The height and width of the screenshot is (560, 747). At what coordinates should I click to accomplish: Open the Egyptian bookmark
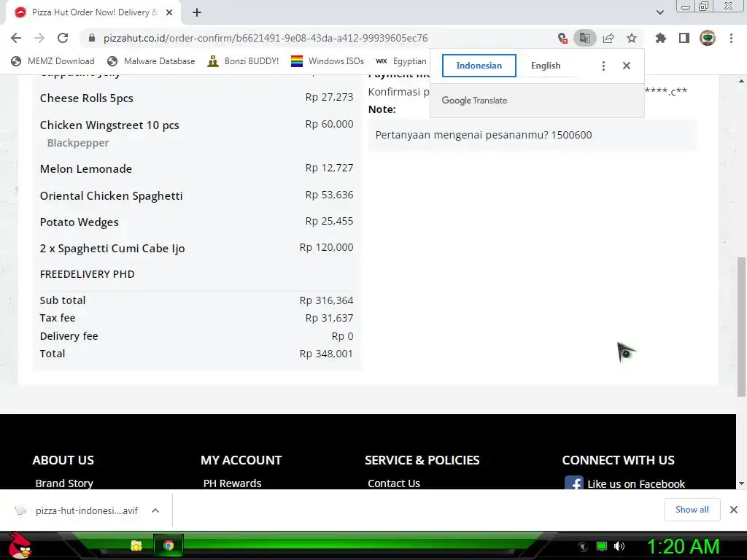tap(401, 61)
